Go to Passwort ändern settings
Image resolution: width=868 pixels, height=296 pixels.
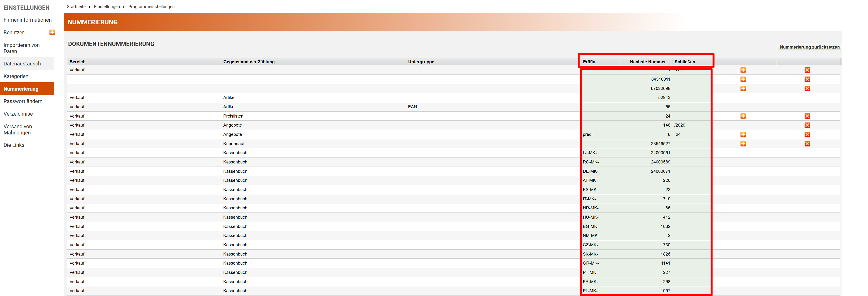(23, 101)
